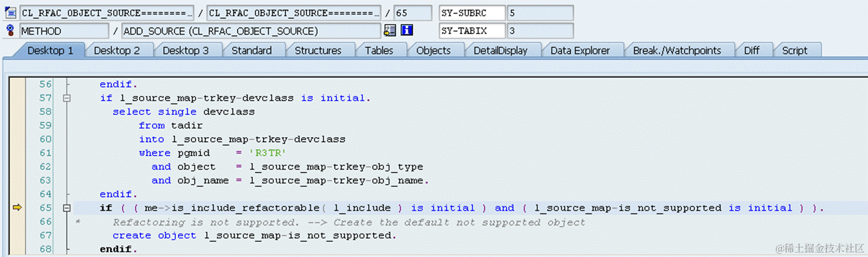The image size is (868, 257).
Task: Click the yellow execution arrow at line 65
Action: pyautogui.click(x=17, y=208)
